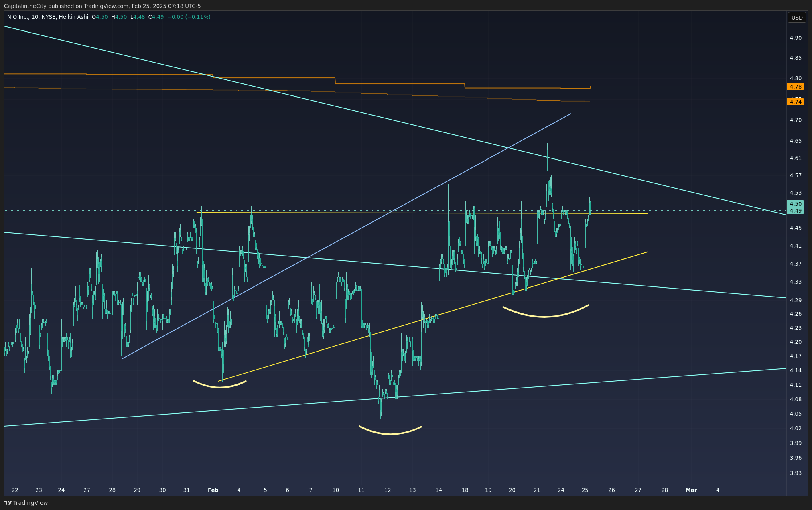This screenshot has height=510, width=812.
Task: Click the 4.57 price axis label
Action: pyautogui.click(x=796, y=175)
